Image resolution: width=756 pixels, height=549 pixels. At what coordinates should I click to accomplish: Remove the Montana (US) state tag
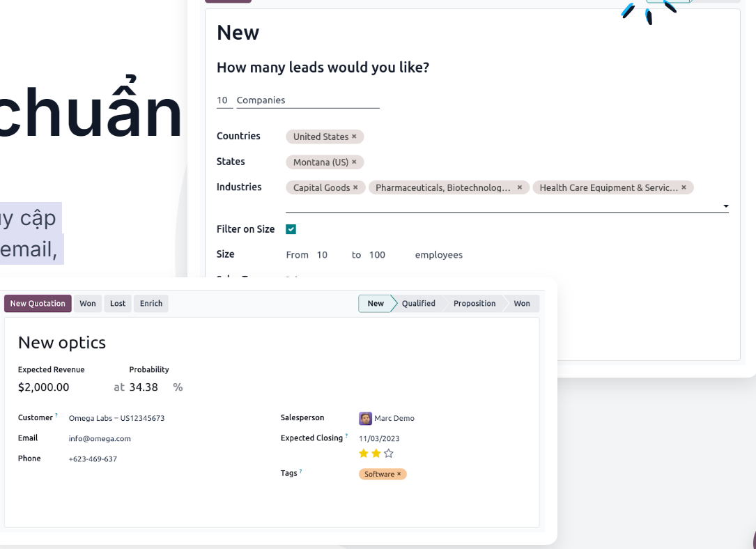354,162
